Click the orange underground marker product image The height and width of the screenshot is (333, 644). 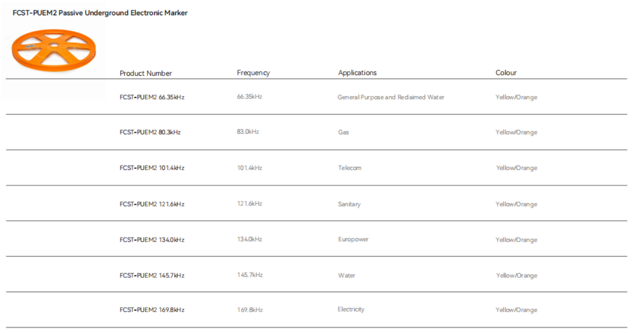click(x=53, y=50)
